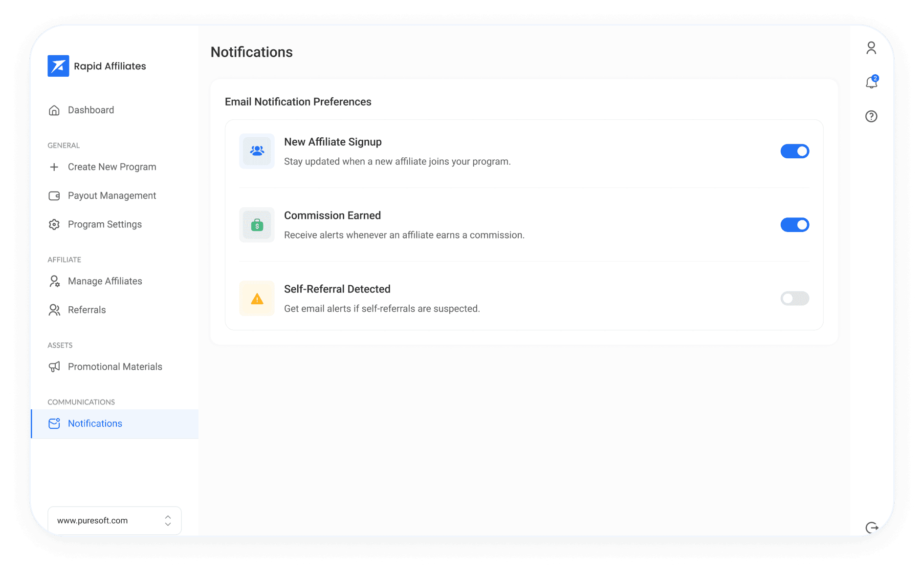Click the Manage Affiliates user-gear icon
The height and width of the screenshot is (572, 924).
click(x=54, y=281)
